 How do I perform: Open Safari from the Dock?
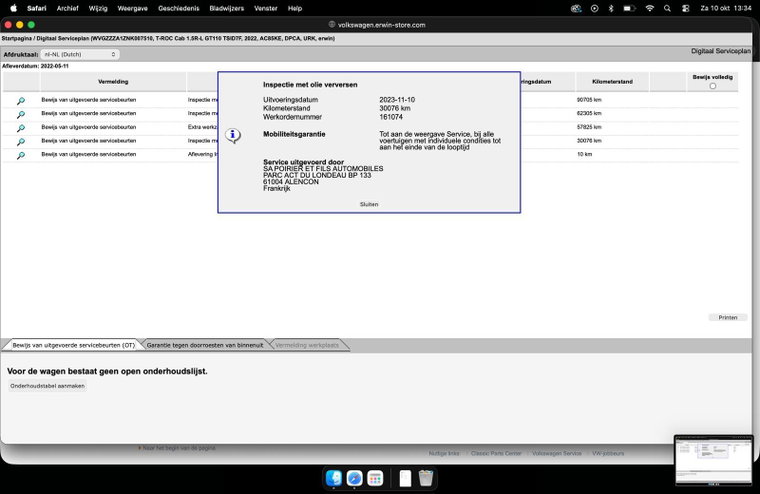[354, 478]
